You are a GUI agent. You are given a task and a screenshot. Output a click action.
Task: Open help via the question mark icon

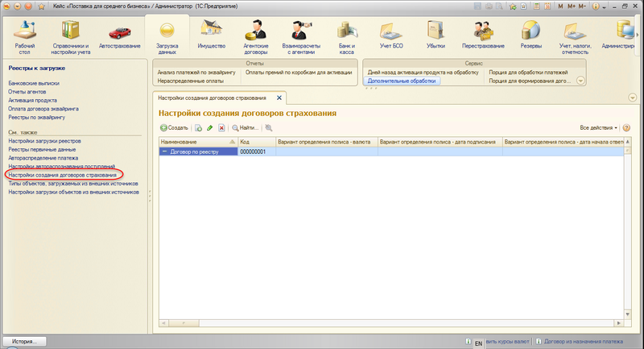coord(626,127)
